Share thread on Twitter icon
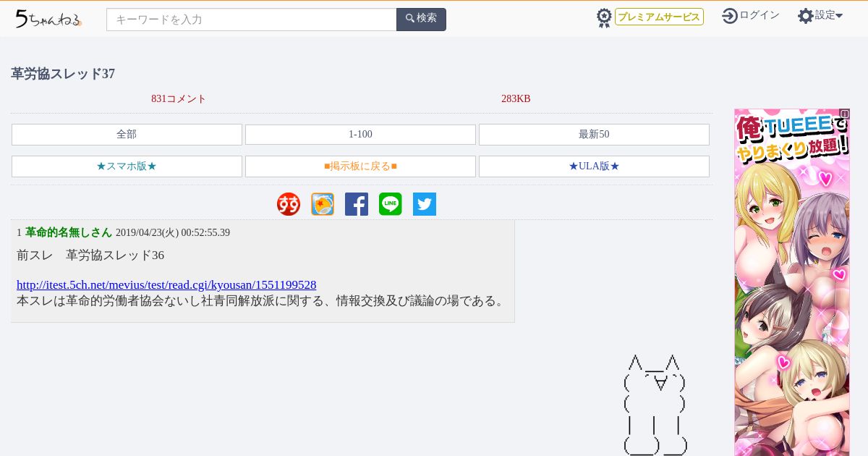This screenshot has width=868, height=456. (425, 204)
